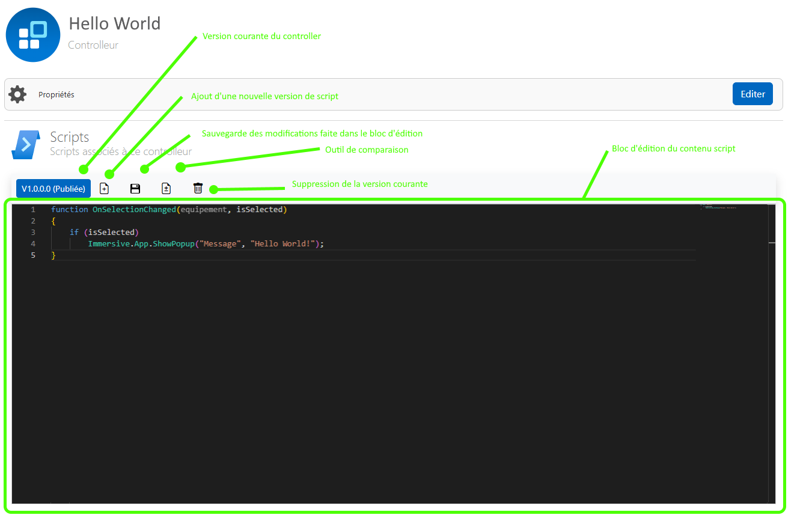The width and height of the screenshot is (812, 518).
Task: Delete the current version via trash icon
Action: coord(198,188)
